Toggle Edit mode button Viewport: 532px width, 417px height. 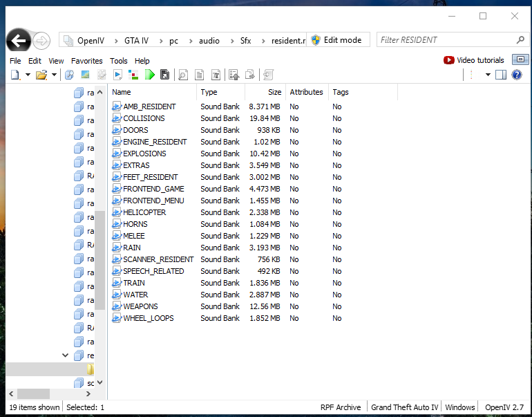click(338, 40)
